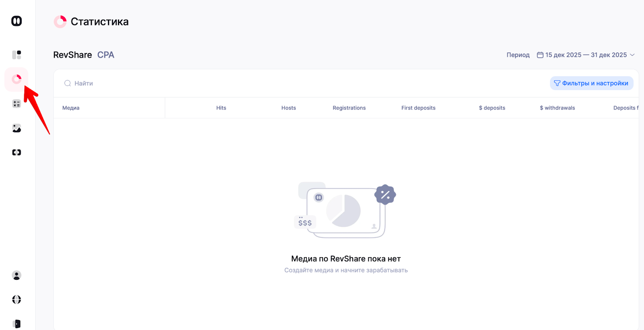
Task: Click the $ withdrawals column header
Action: 557,108
